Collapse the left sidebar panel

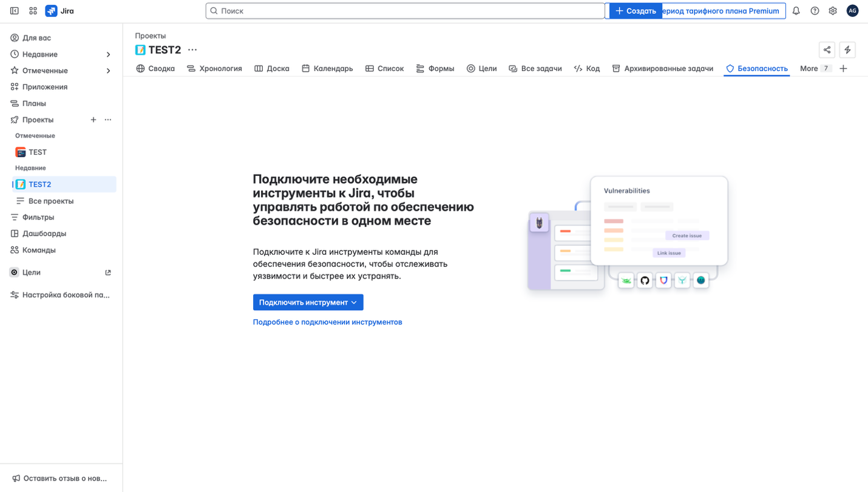pos(13,10)
